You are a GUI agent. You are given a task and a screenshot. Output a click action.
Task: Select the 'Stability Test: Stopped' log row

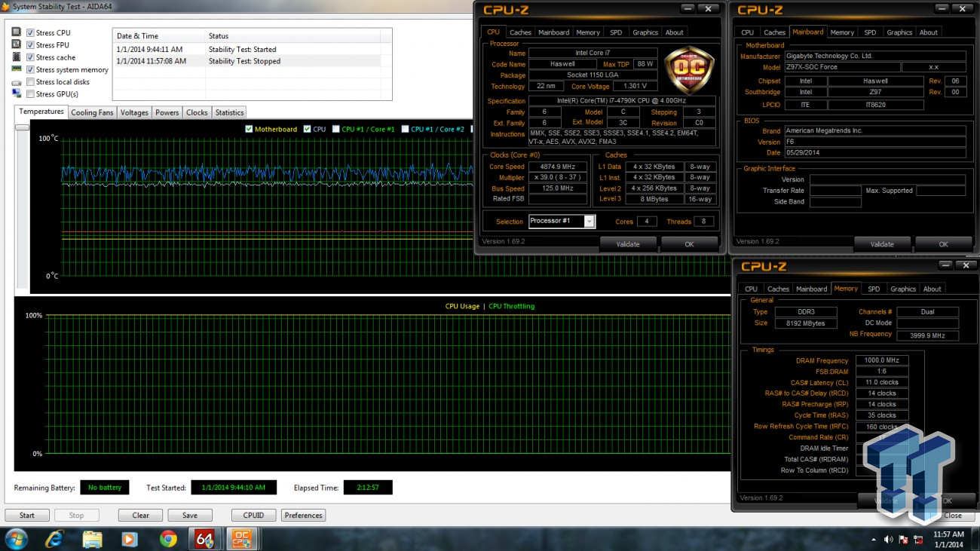252,62
